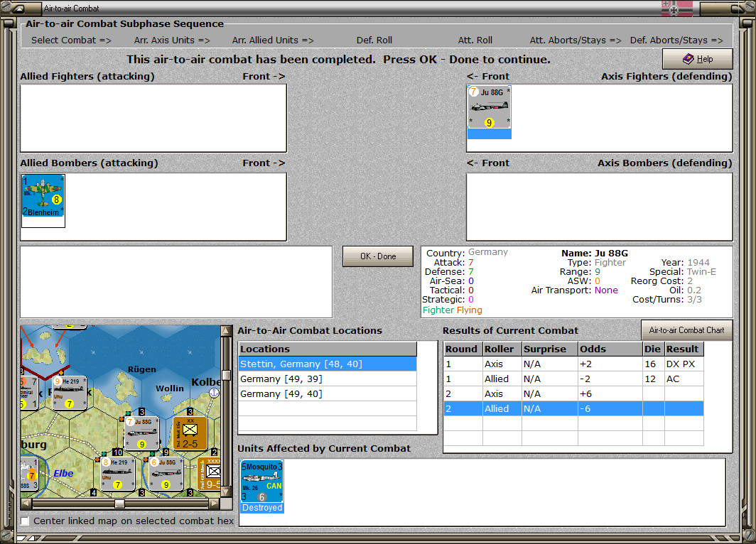The width and height of the screenshot is (756, 544).
Task: Select the highlighted round 2 Allied row
Action: click(x=573, y=408)
